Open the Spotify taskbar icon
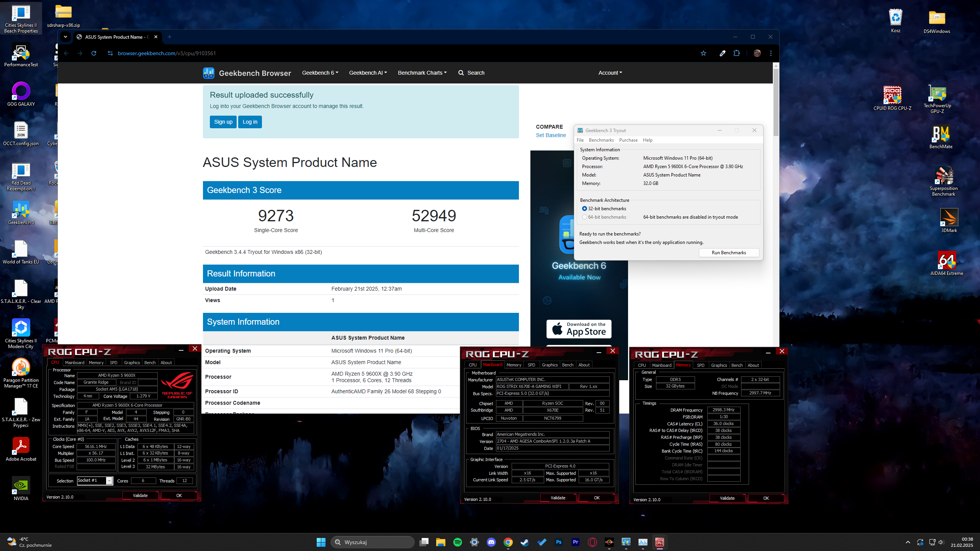Viewport: 980px width, 551px height. (457, 542)
